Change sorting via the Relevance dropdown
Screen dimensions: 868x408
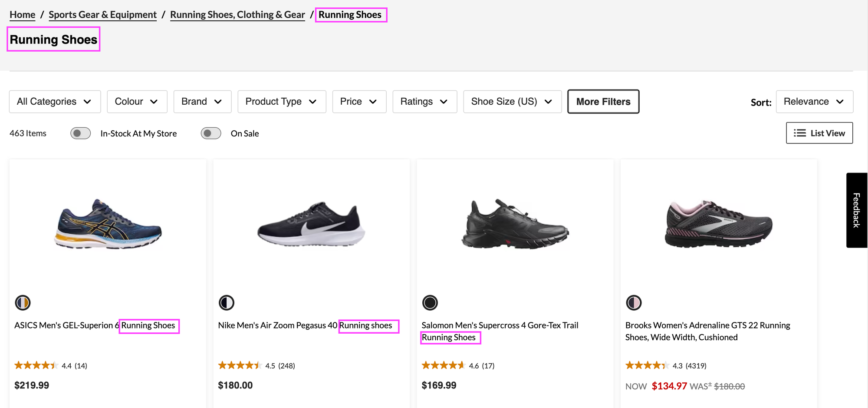[814, 101]
